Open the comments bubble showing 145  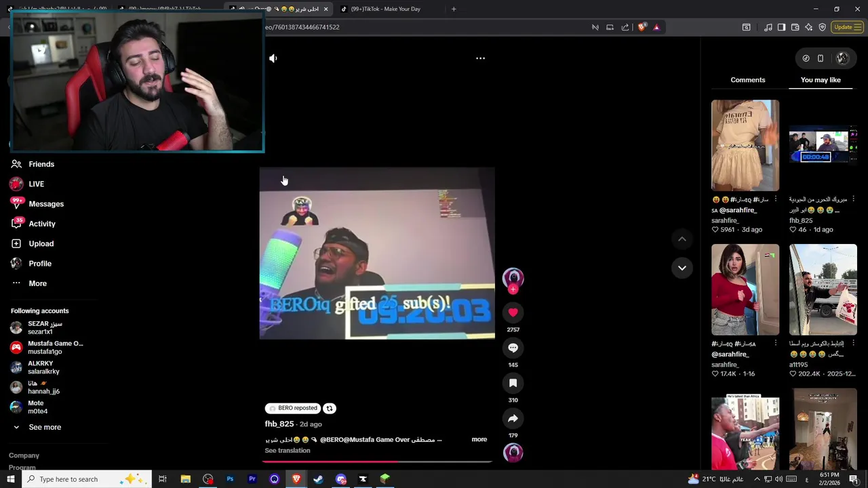click(x=513, y=348)
